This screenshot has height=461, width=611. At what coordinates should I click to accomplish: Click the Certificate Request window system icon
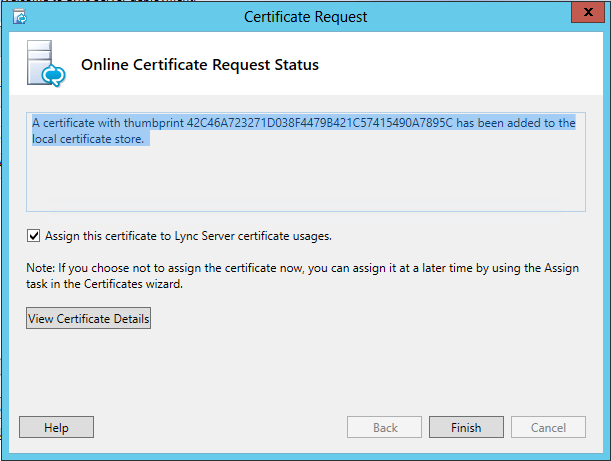19,17
